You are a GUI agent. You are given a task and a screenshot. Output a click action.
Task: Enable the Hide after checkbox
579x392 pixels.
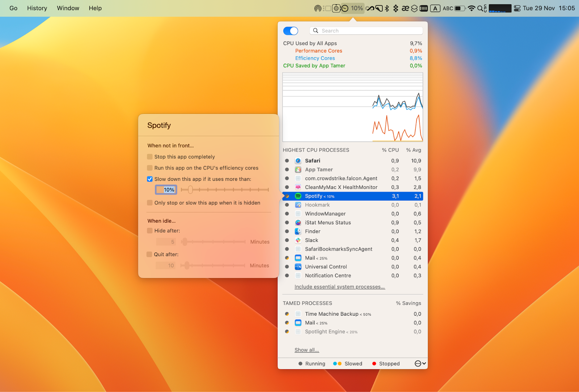pos(150,231)
